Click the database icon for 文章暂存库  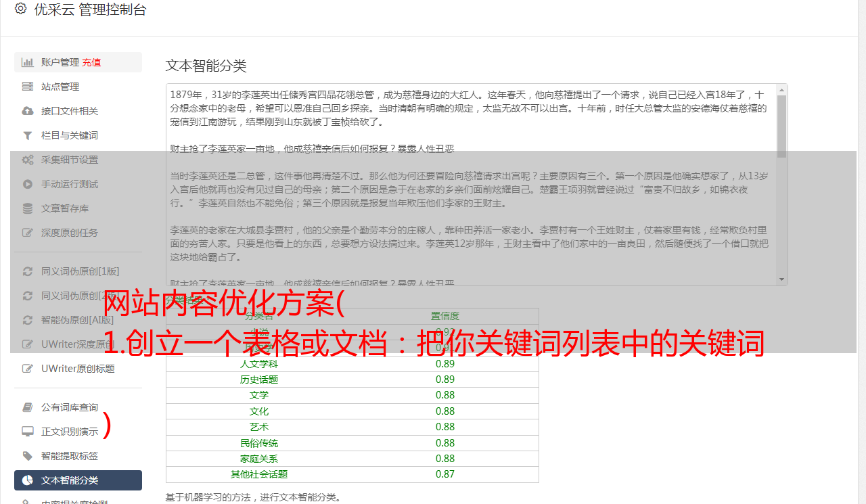(x=28, y=208)
